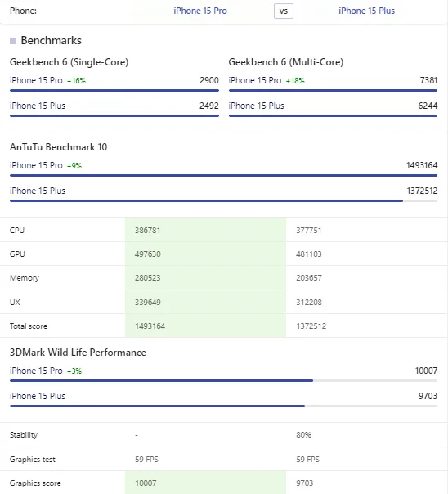Click the Benchmarks section heading
The image size is (448, 494).
pyautogui.click(x=51, y=41)
